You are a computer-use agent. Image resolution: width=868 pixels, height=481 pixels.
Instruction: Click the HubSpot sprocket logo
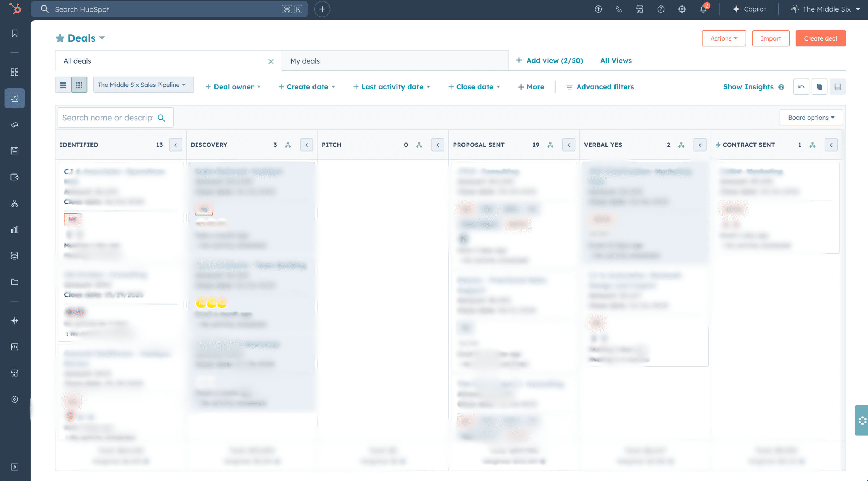click(15, 9)
